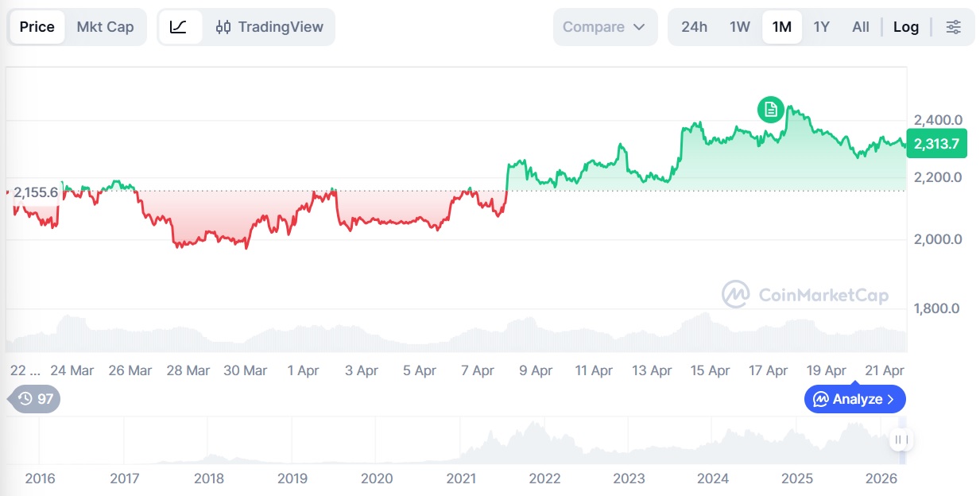Select the line chart view icon
This screenshot has height=496, width=980.
pos(179,27)
